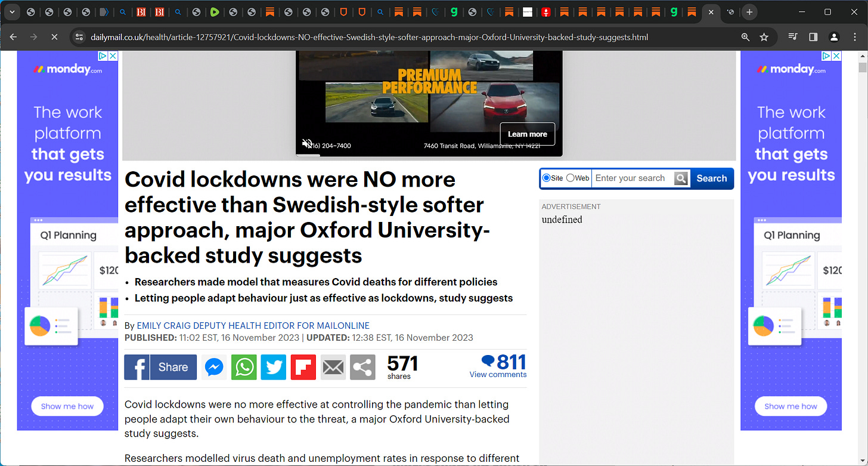Click the forward navigation arrow
Screen dimensions: 868x466
click(x=33, y=37)
